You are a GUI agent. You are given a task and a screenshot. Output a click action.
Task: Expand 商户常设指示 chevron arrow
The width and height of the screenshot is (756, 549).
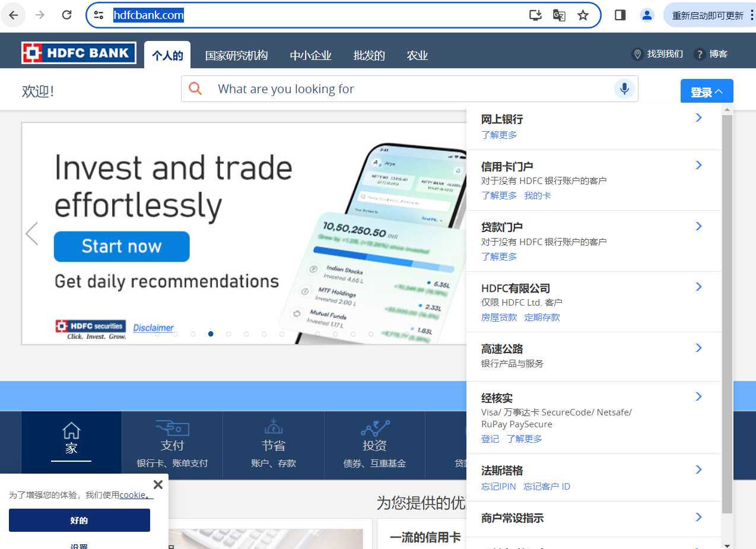point(699,517)
